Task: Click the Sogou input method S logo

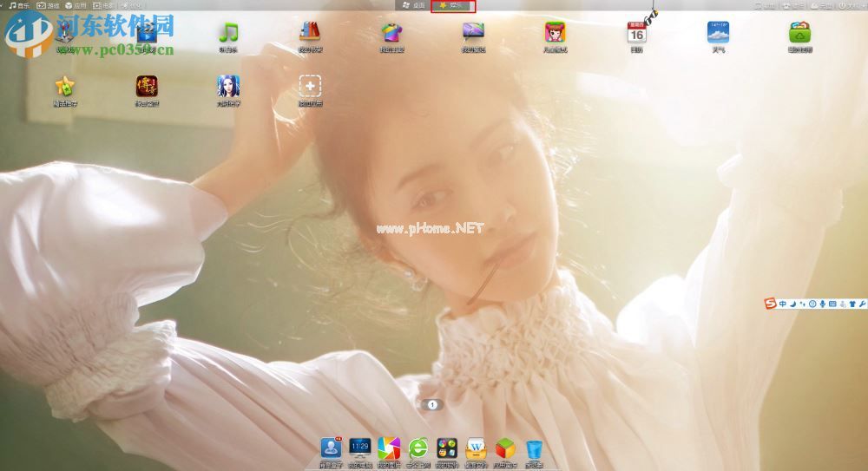Action: click(769, 304)
